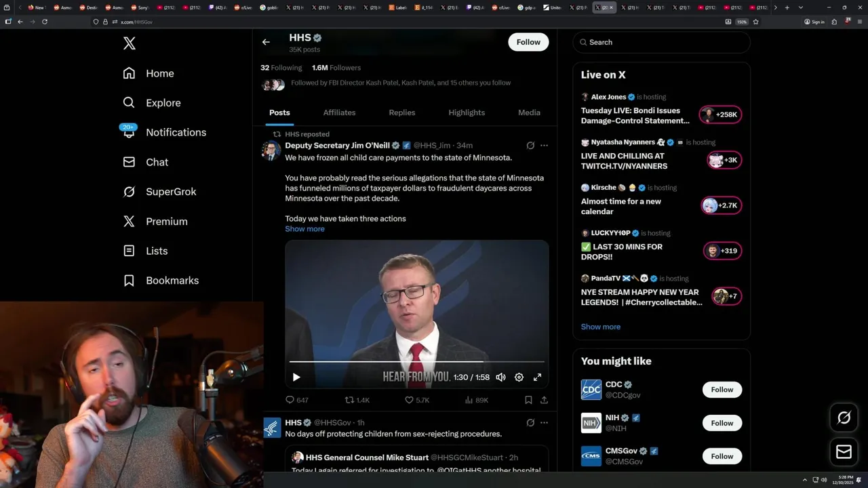Follow CMSGov account
The height and width of the screenshot is (488, 868).
[722, 456]
